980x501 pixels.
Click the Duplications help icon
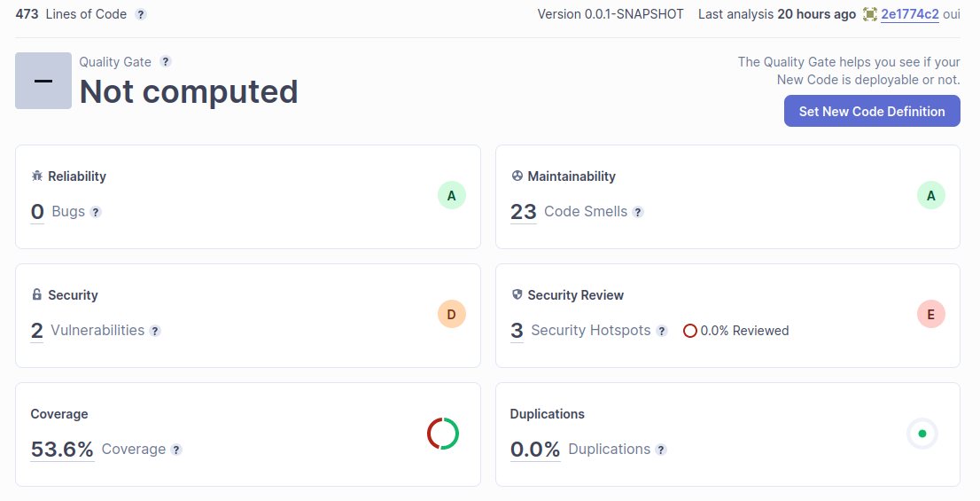[x=661, y=450]
